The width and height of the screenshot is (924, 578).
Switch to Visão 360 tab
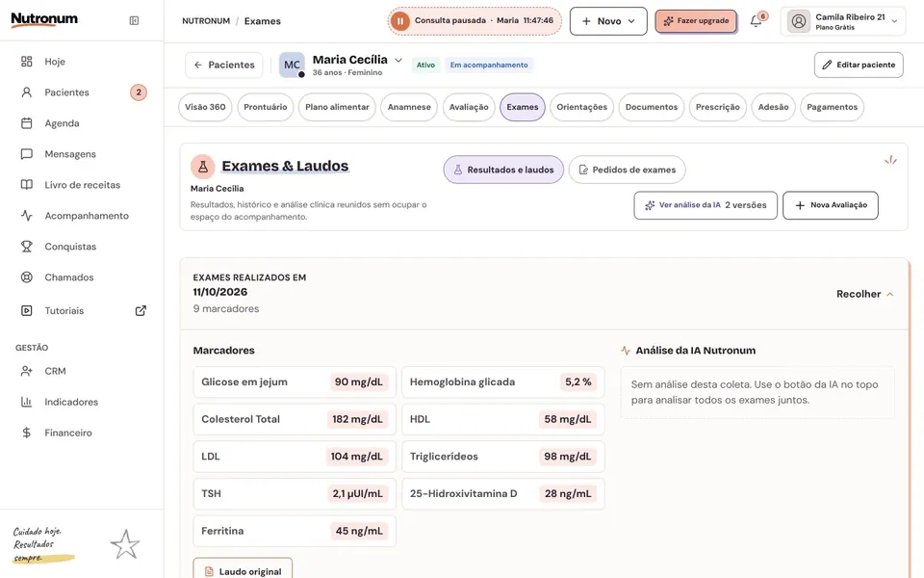click(x=205, y=107)
